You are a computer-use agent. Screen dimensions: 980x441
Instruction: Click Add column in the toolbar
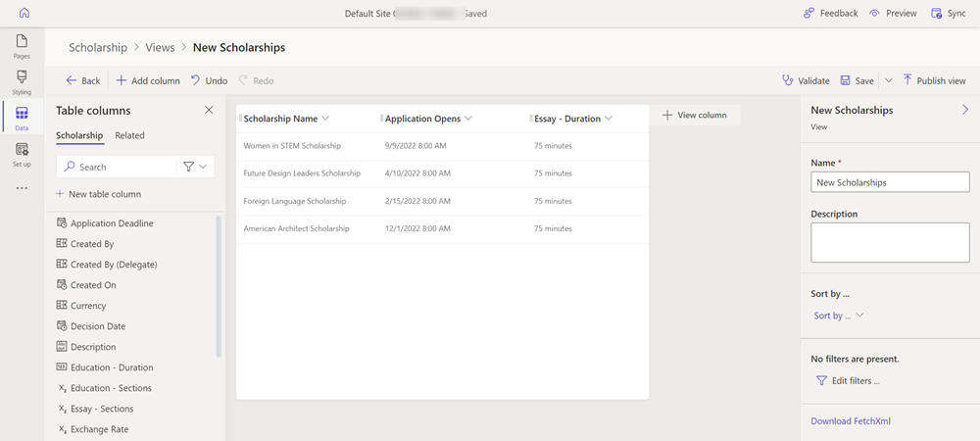(x=148, y=80)
